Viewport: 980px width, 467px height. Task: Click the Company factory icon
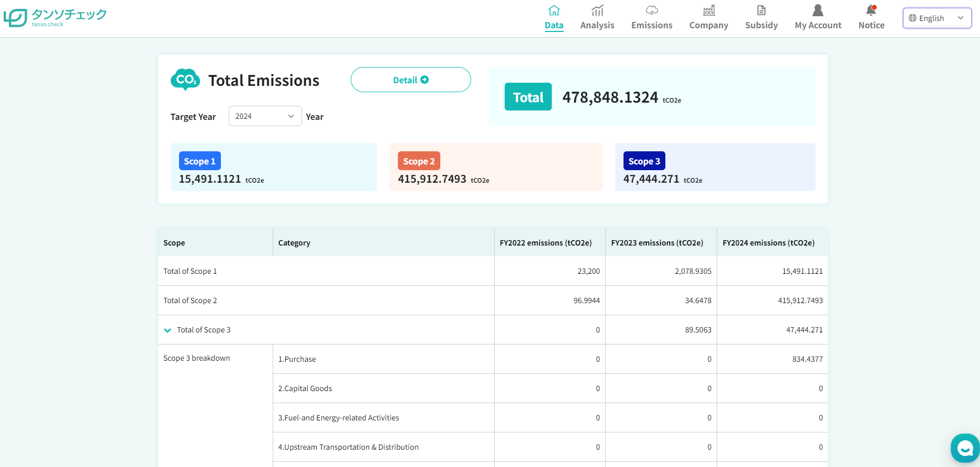(708, 10)
